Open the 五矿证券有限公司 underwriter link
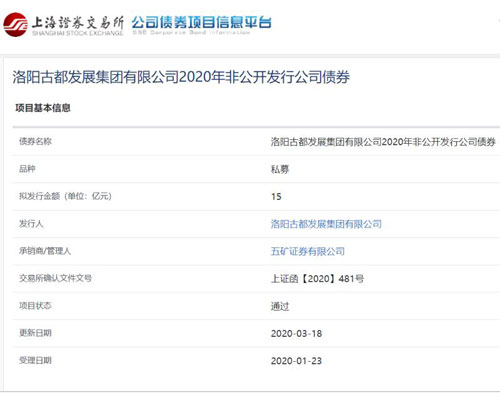This screenshot has height=393, width=500. [307, 251]
